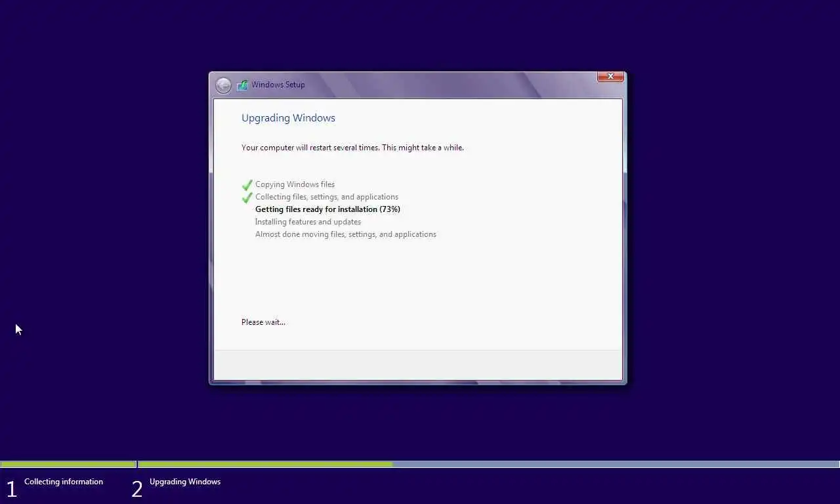Click the 'Upgrading Windows' dialog heading

click(x=288, y=118)
